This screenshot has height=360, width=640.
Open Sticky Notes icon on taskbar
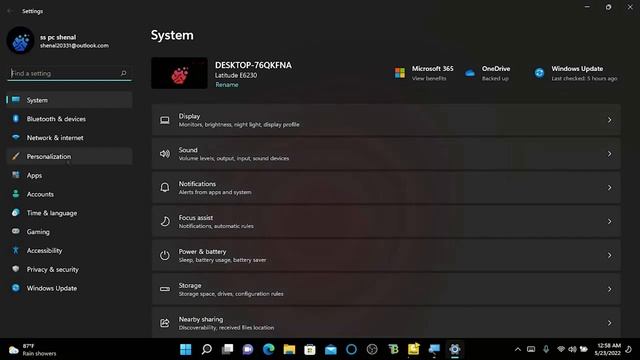[413, 349]
